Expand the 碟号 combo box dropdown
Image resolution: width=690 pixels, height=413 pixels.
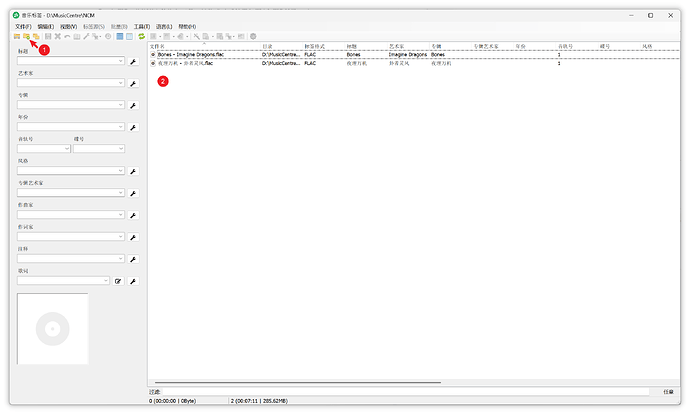pos(121,149)
